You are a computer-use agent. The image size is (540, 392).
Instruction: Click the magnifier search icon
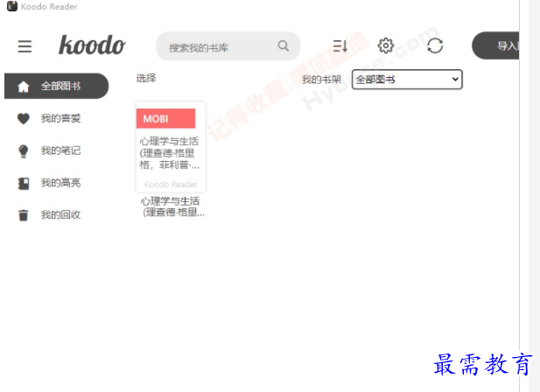283,45
